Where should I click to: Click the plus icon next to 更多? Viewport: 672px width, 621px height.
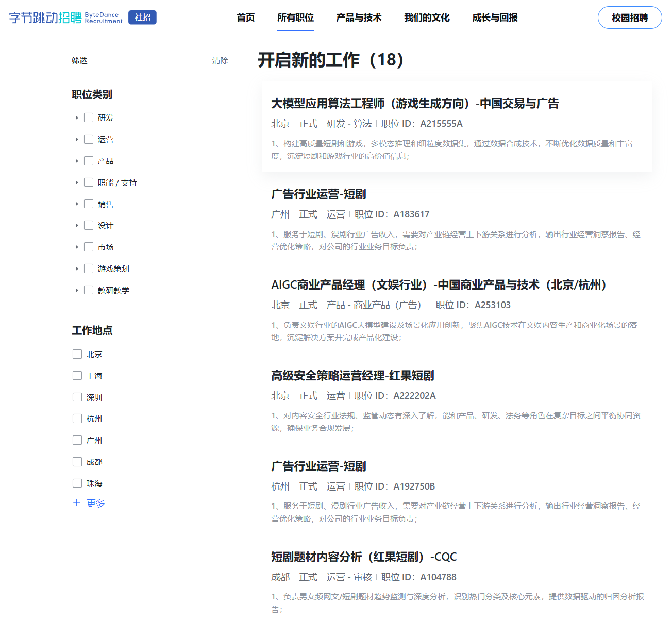click(77, 502)
